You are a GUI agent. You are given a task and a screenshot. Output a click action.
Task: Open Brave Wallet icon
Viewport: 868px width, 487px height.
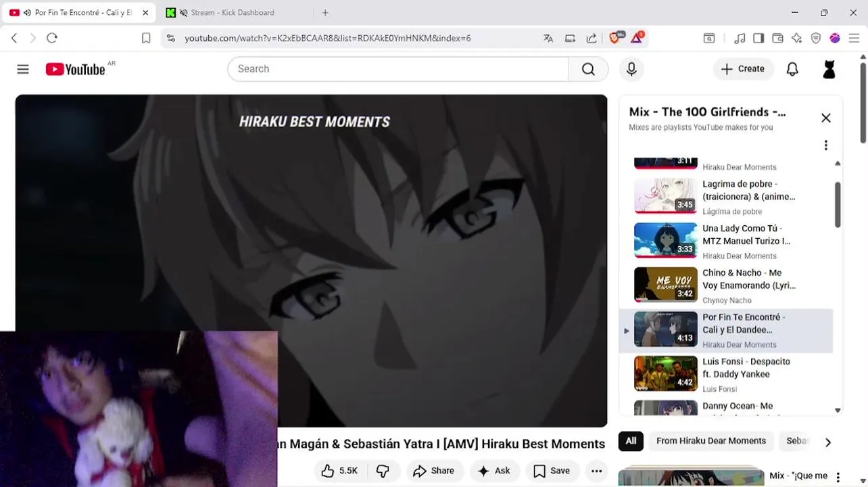point(777,39)
